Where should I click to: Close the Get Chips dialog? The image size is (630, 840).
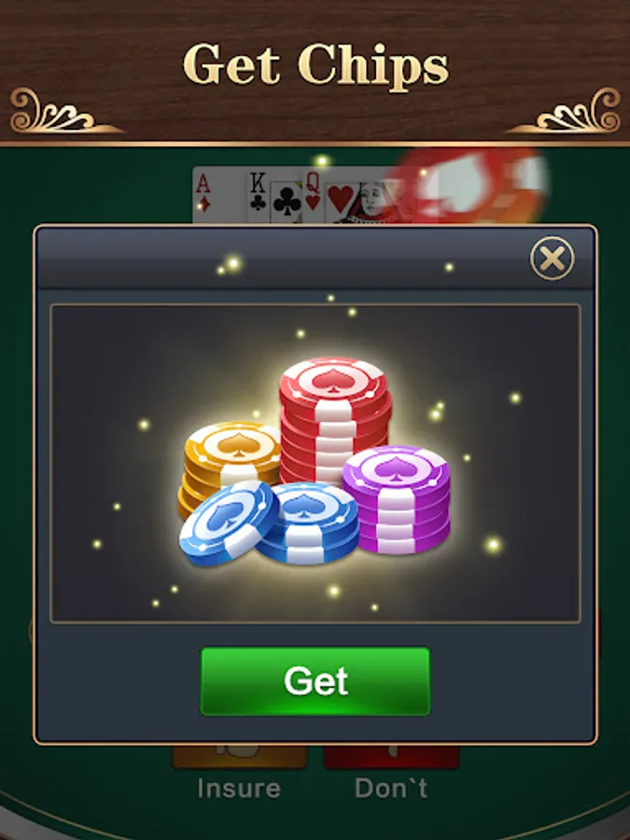click(552, 259)
